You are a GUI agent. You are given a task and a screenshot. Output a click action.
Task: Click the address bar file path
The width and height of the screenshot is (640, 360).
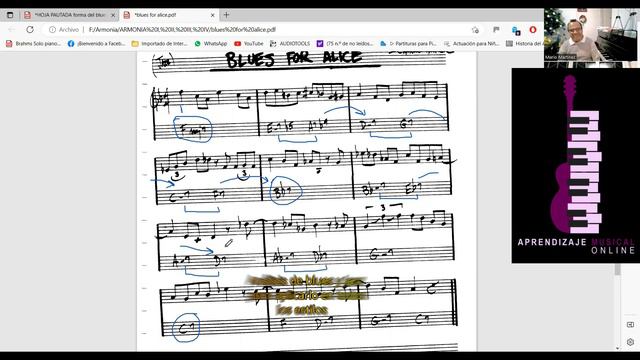coord(182,29)
